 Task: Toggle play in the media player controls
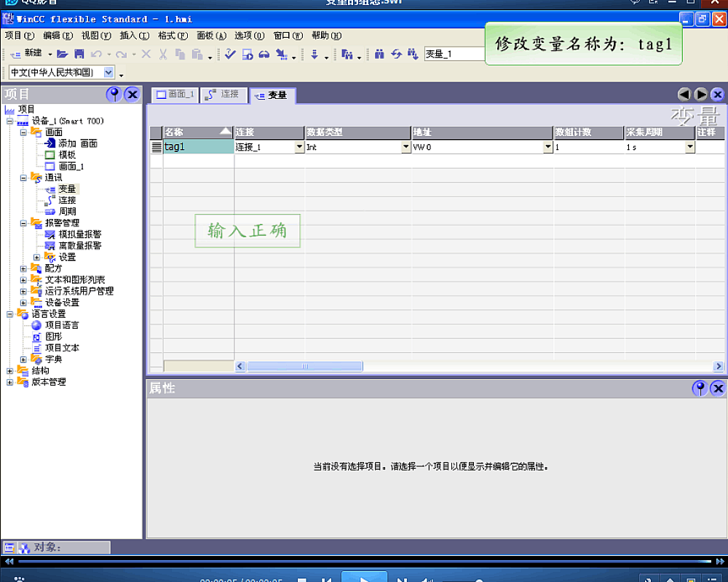(x=364, y=577)
